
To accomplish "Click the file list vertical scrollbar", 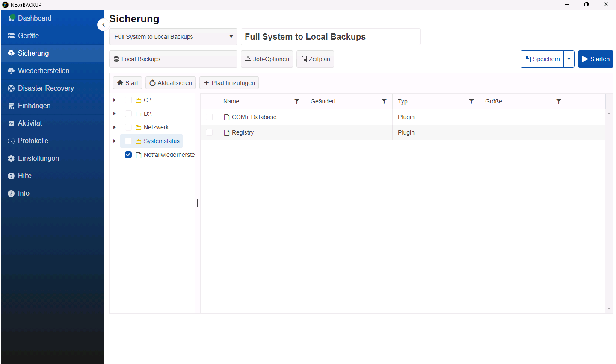I will coord(609,211).
